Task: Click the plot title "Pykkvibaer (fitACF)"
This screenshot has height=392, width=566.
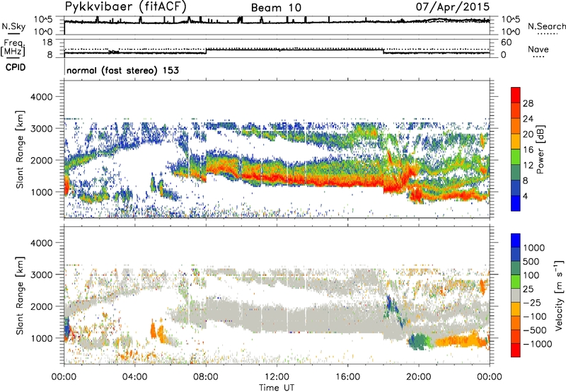Action: (x=126, y=6)
